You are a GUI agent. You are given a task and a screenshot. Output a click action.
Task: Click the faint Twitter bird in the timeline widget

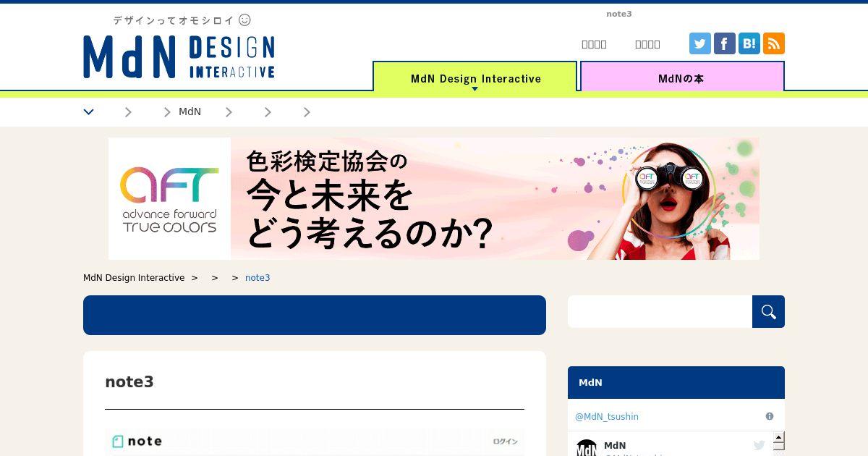(759, 445)
